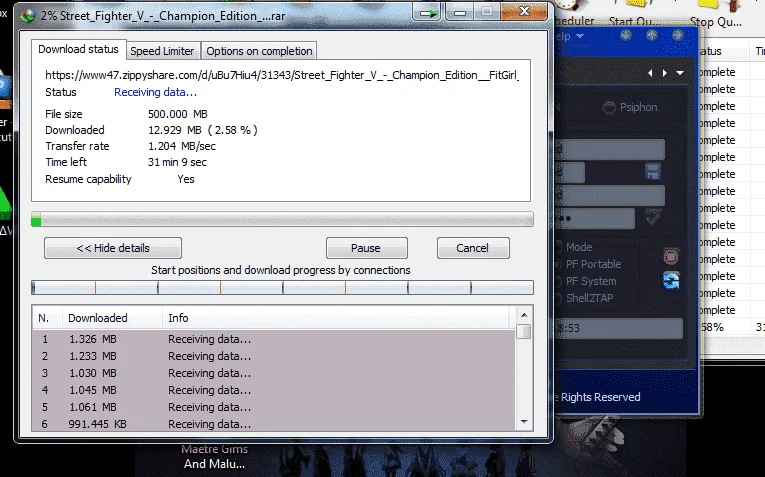Switch to the Download status tab

coord(78,49)
